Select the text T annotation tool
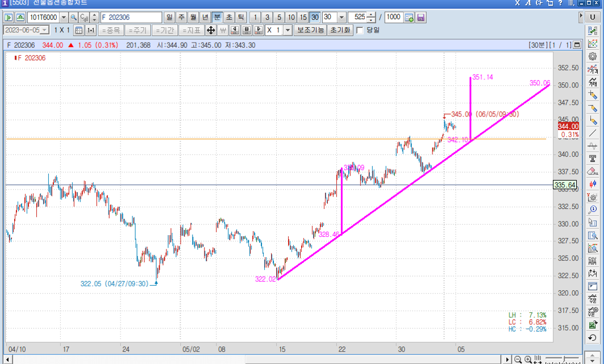The height and width of the screenshot is (364, 604). tap(593, 158)
